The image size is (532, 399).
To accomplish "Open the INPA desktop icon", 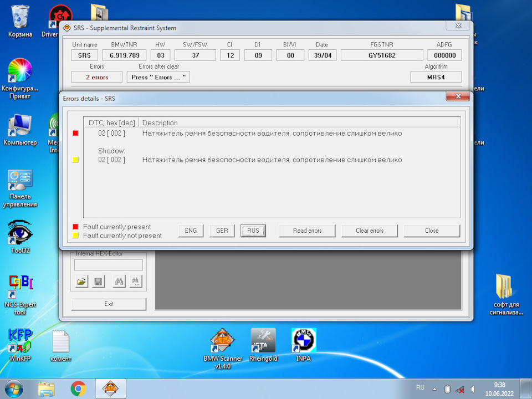I will [304, 344].
